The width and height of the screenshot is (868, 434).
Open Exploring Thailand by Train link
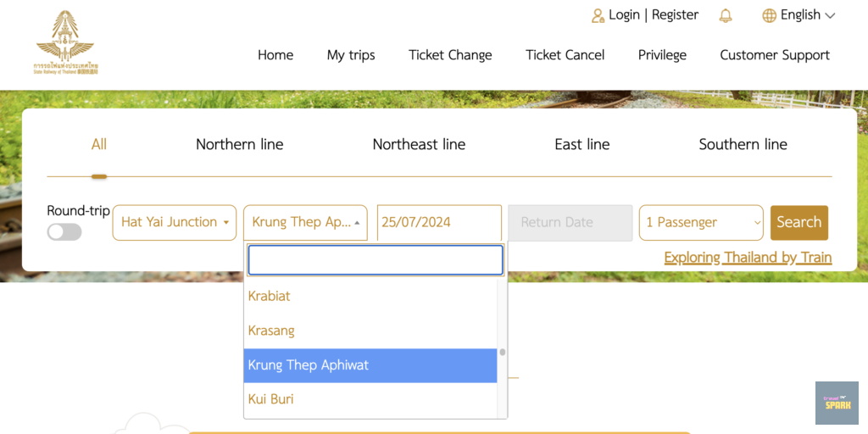[748, 258]
